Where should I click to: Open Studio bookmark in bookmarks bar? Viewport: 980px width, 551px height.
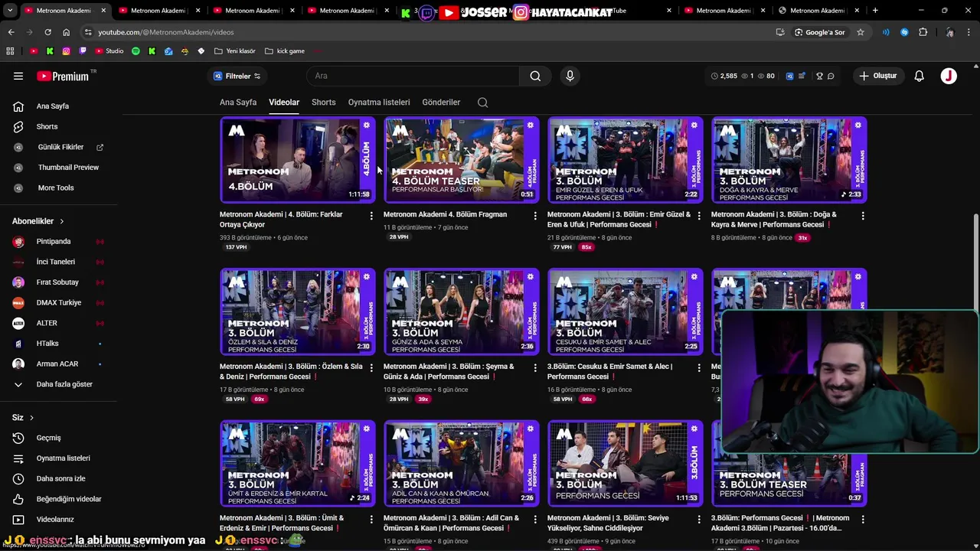(109, 51)
